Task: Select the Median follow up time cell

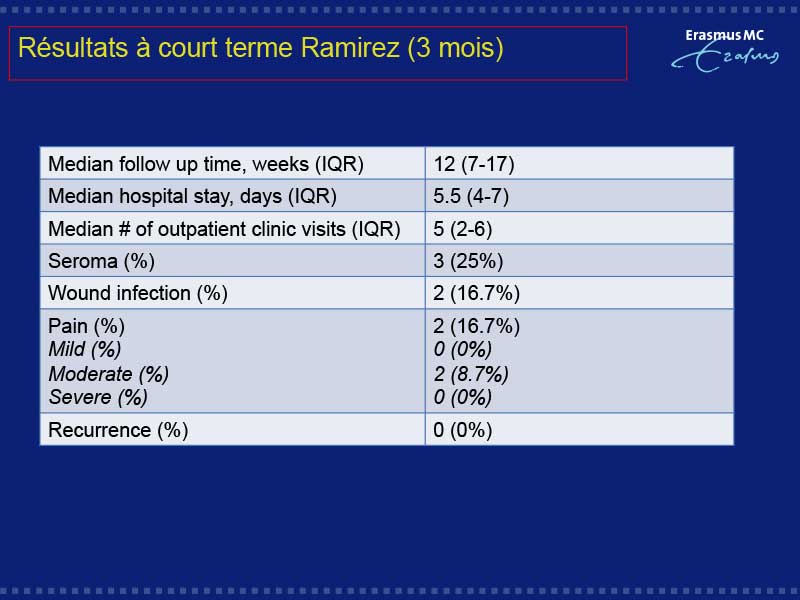Action: click(x=233, y=163)
